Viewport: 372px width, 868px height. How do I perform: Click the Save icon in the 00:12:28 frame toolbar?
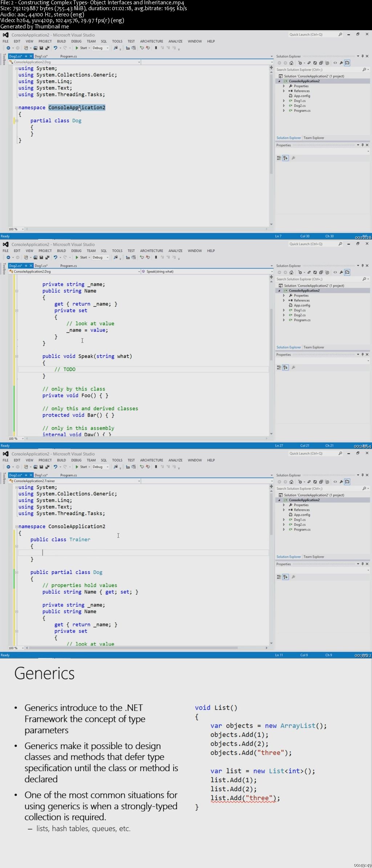[41, 48]
